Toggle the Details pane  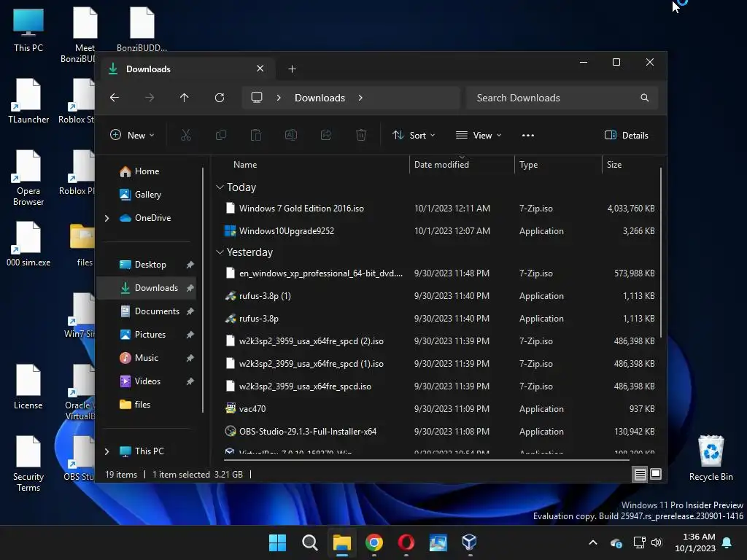tap(626, 135)
